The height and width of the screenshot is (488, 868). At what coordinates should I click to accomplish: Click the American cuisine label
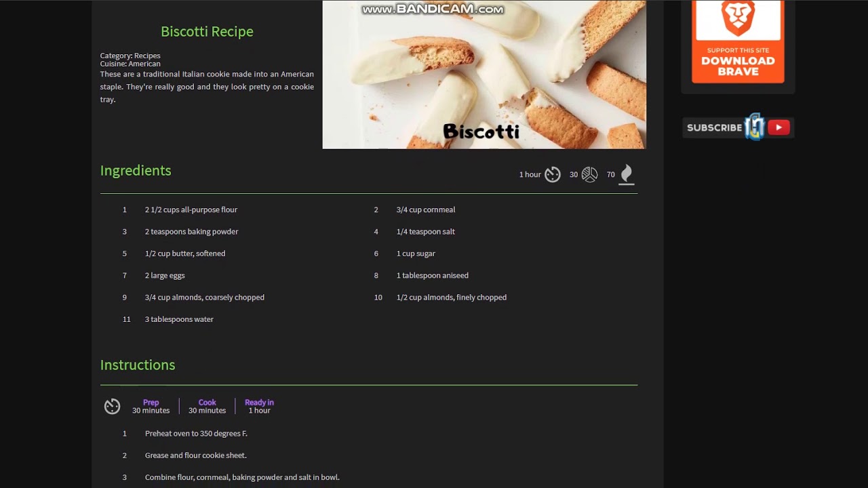point(144,64)
